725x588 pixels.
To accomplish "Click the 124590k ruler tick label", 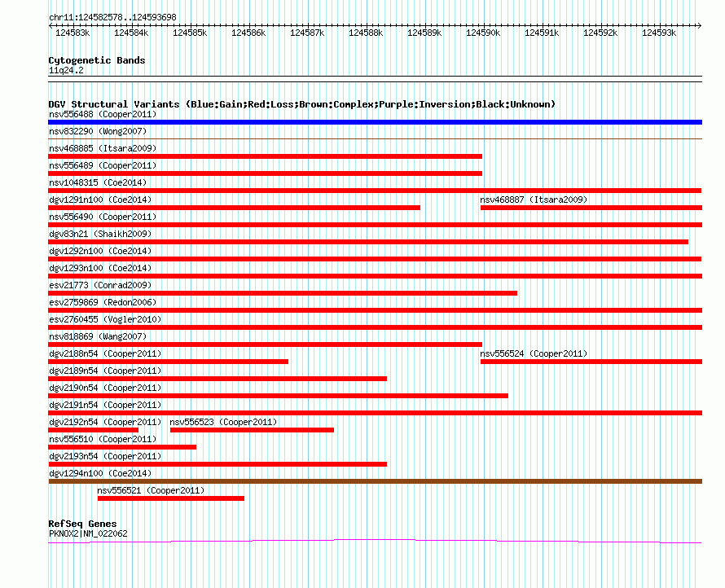I will tap(483, 33).
